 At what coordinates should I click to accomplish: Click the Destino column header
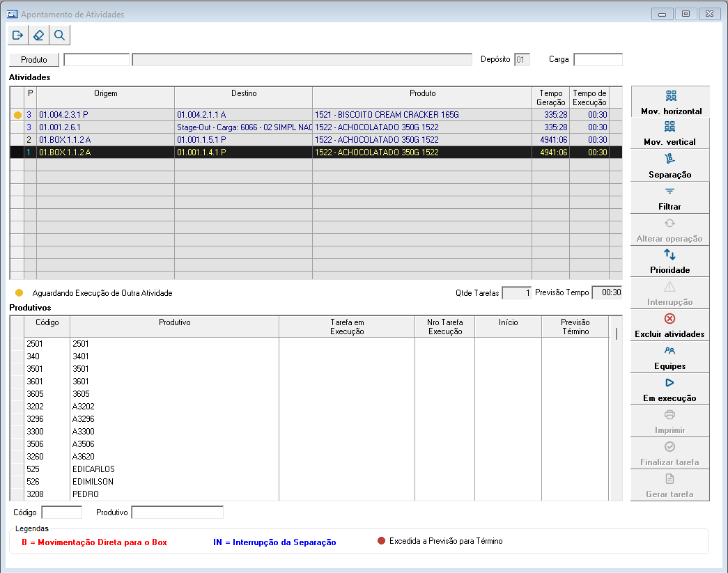244,97
